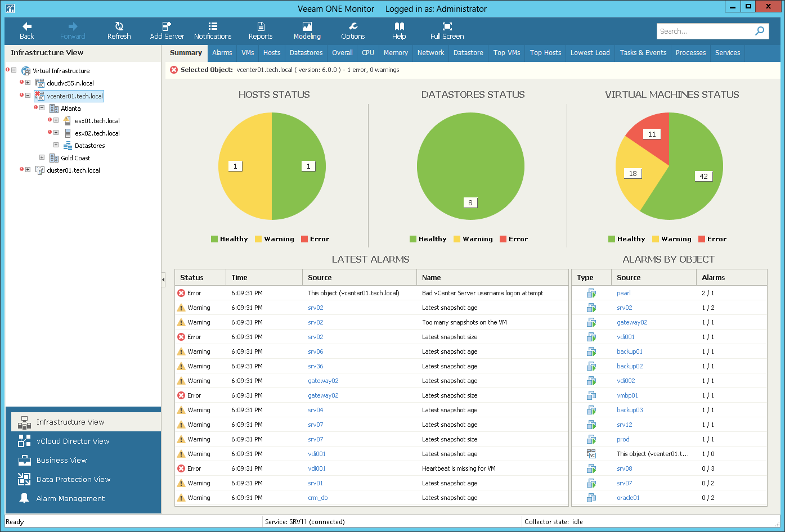785x532 pixels.
Task: Open the gateway02 link in Alarms by Object
Action: 632,322
